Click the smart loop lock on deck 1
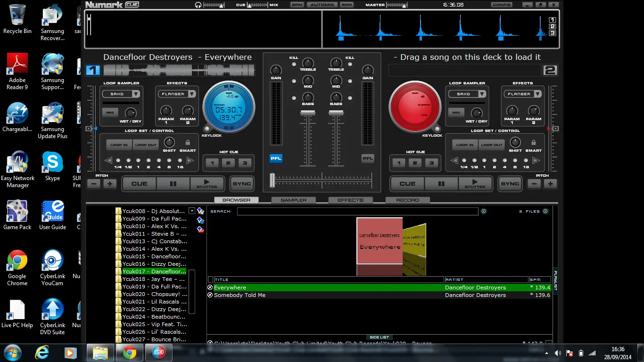Viewport: 644px width, 362px height. (188, 143)
